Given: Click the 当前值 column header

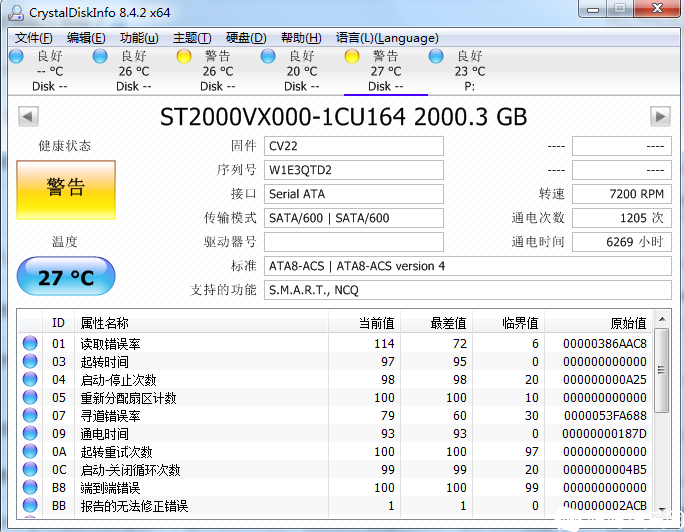Looking at the screenshot, I should 364,323.
